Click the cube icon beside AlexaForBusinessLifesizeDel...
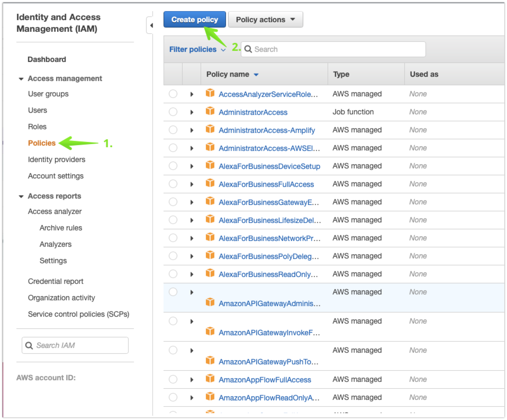507x420 pixels. click(x=210, y=219)
